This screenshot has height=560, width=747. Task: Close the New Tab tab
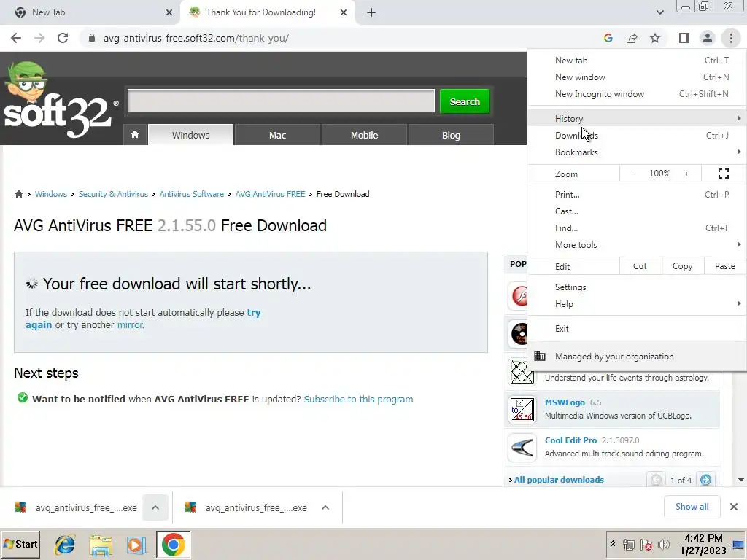(169, 12)
